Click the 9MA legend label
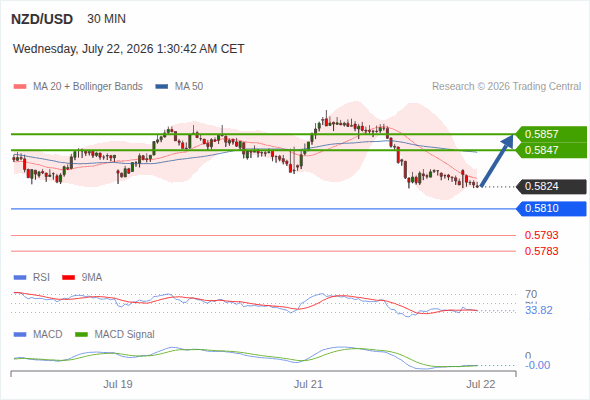590x400 pixels. 92,278
